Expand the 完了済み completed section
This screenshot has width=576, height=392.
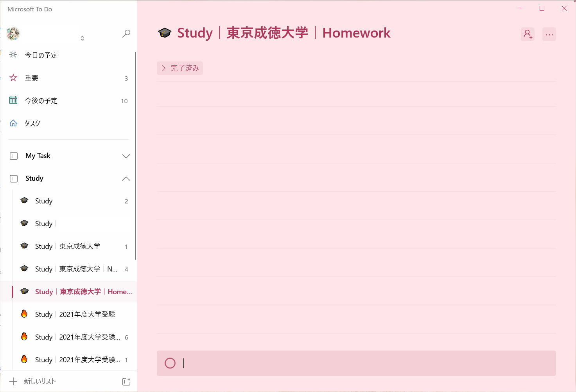click(180, 68)
